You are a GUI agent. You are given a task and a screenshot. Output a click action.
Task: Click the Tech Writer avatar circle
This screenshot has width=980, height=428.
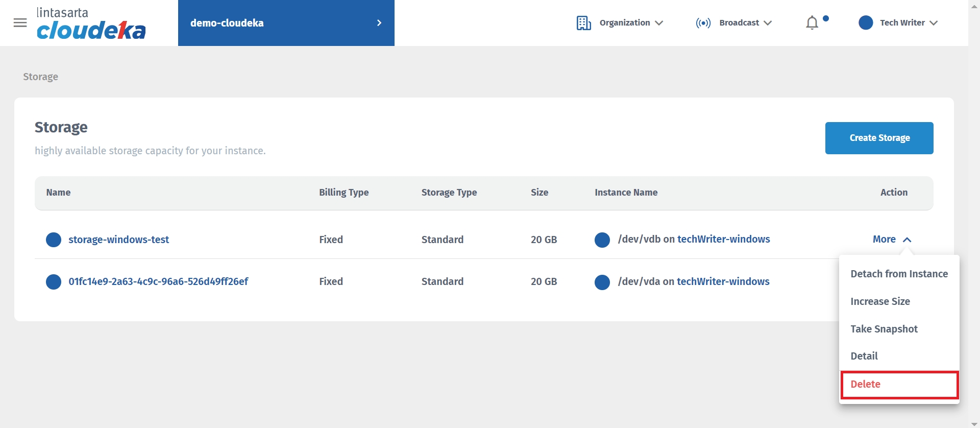[866, 23]
